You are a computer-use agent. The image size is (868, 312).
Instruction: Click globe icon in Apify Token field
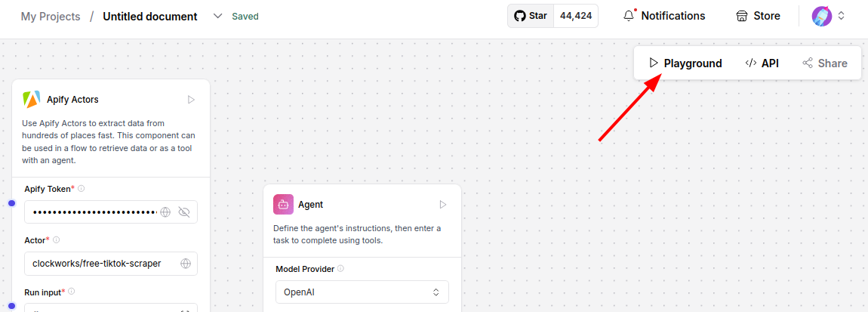click(x=165, y=212)
